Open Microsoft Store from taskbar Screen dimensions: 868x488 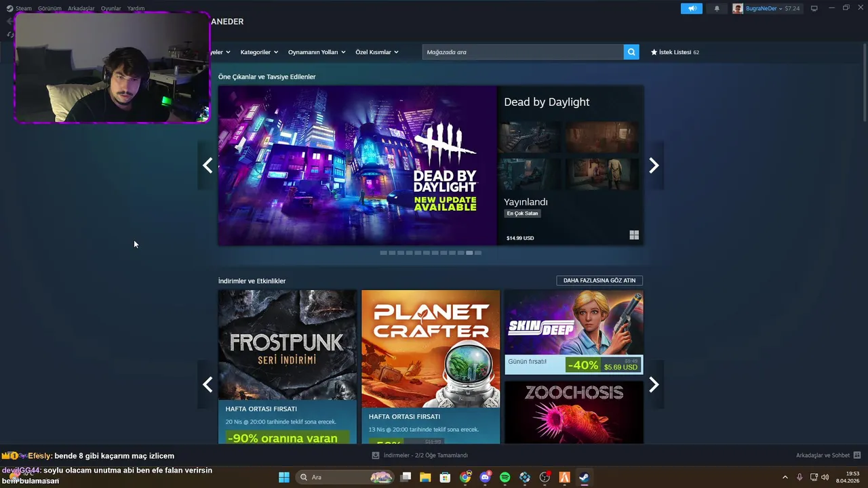pos(445,477)
